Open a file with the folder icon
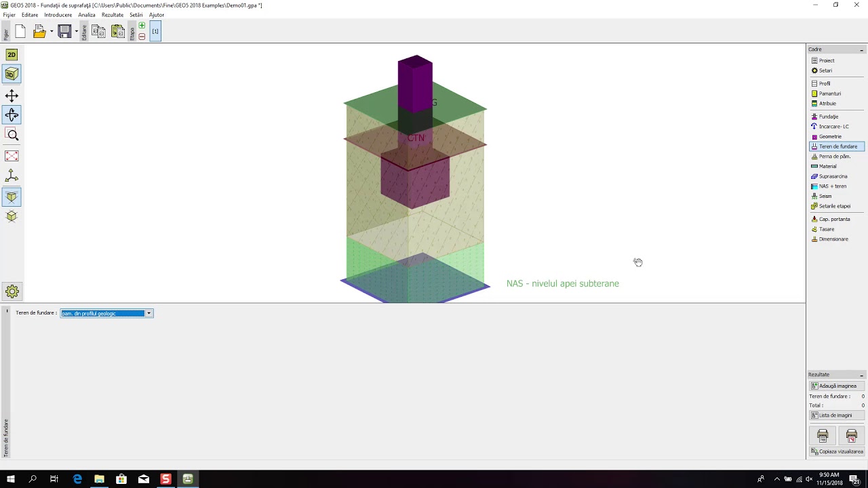 click(x=39, y=31)
